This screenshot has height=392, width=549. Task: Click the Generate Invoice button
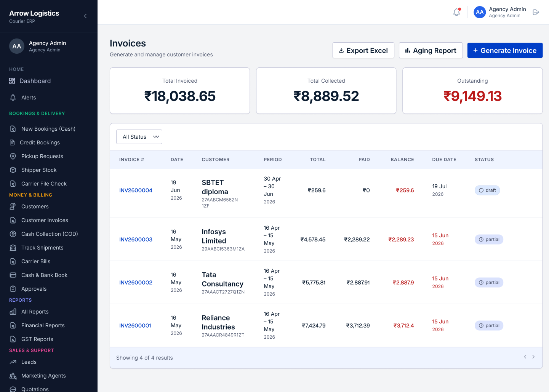point(505,50)
